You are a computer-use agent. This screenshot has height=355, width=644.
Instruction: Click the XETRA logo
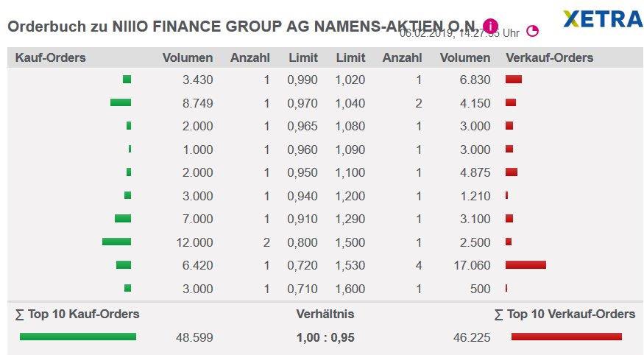[x=602, y=19]
